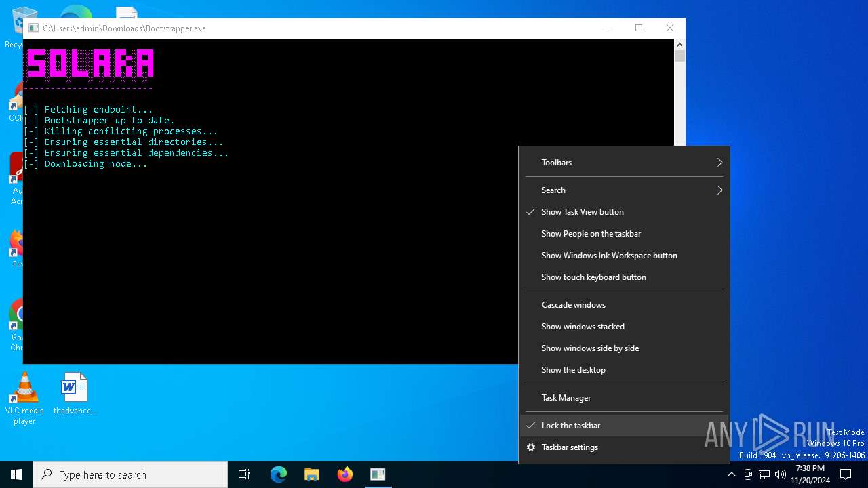
Task: Close the Bootstrapper.exe console window
Action: 670,28
